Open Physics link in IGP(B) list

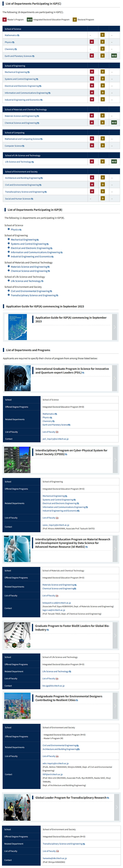point(15,229)
